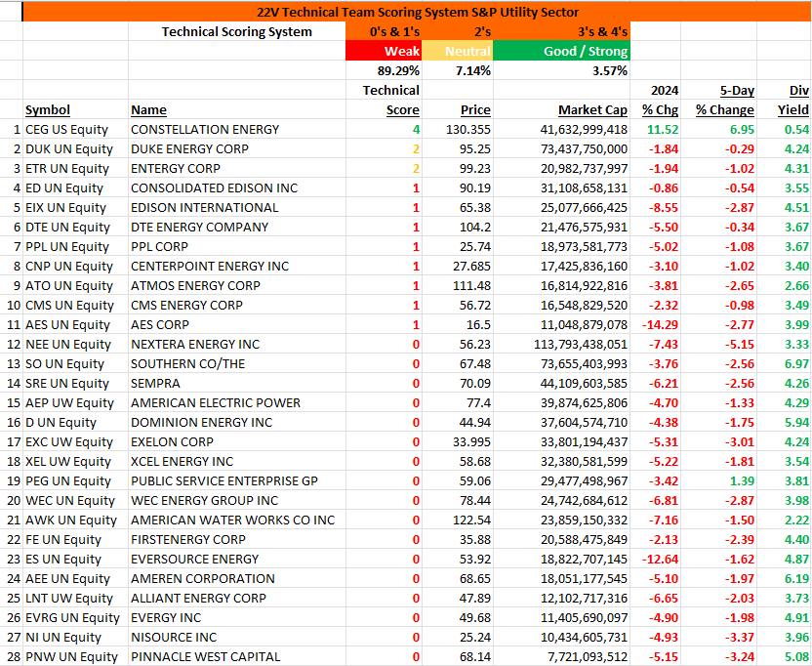
Task: Click Constellation Energy's technical score of 4
Action: coord(384,129)
